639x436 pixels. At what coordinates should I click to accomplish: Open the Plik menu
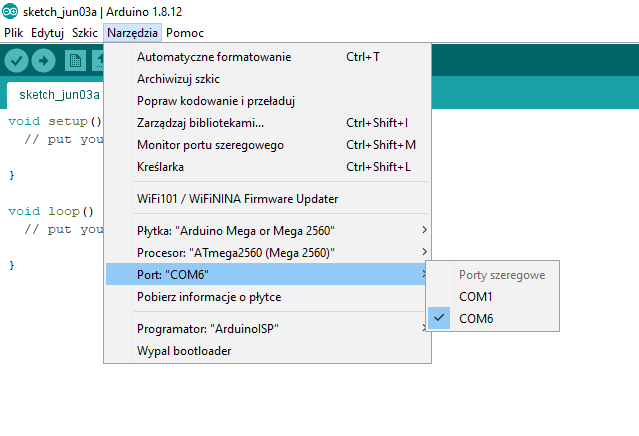(x=13, y=33)
